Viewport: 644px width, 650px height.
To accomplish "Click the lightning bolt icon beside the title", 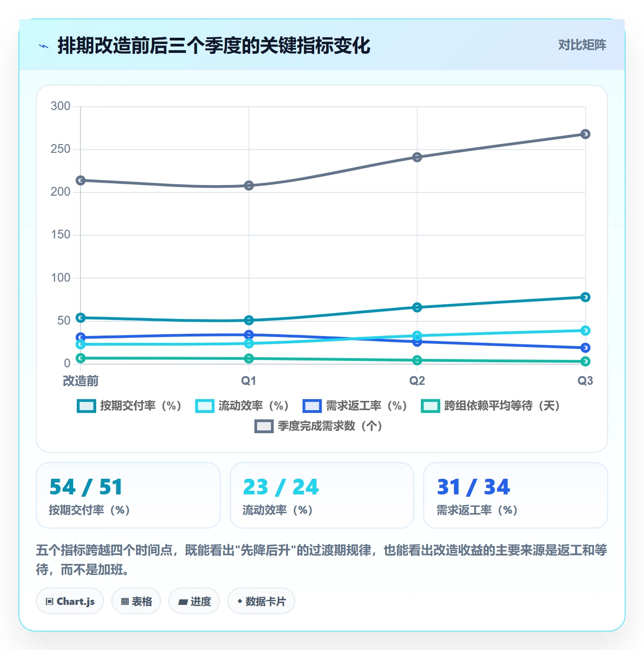I will pos(44,46).
